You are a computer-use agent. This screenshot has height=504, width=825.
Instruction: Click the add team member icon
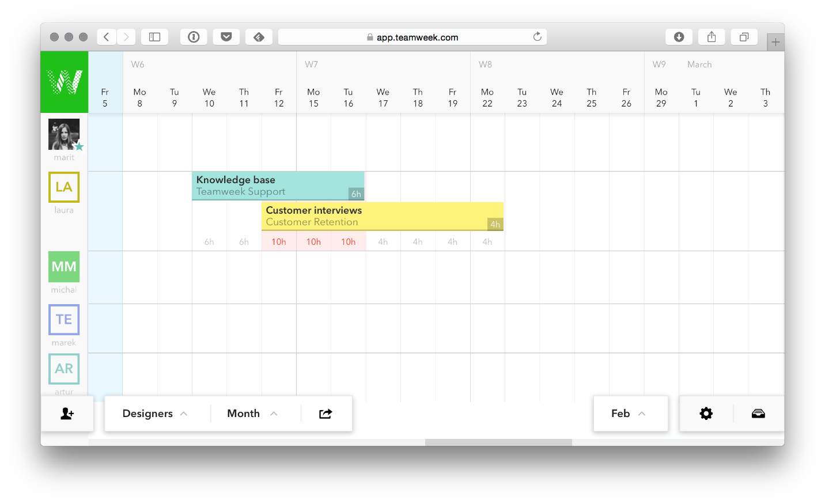tap(67, 414)
